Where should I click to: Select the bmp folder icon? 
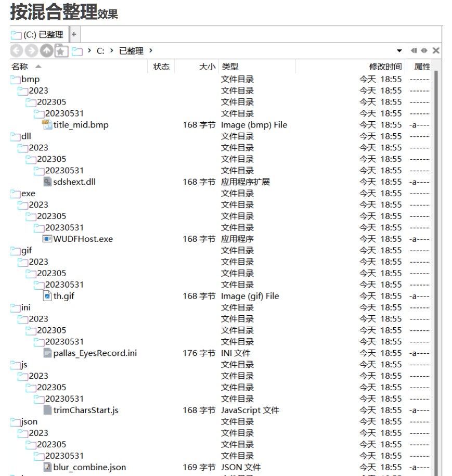click(x=16, y=80)
